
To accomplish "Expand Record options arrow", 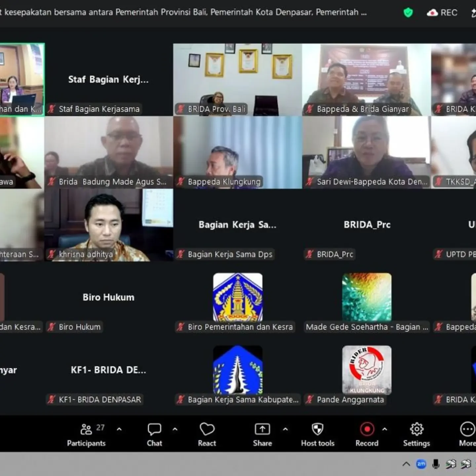I will (385, 429).
